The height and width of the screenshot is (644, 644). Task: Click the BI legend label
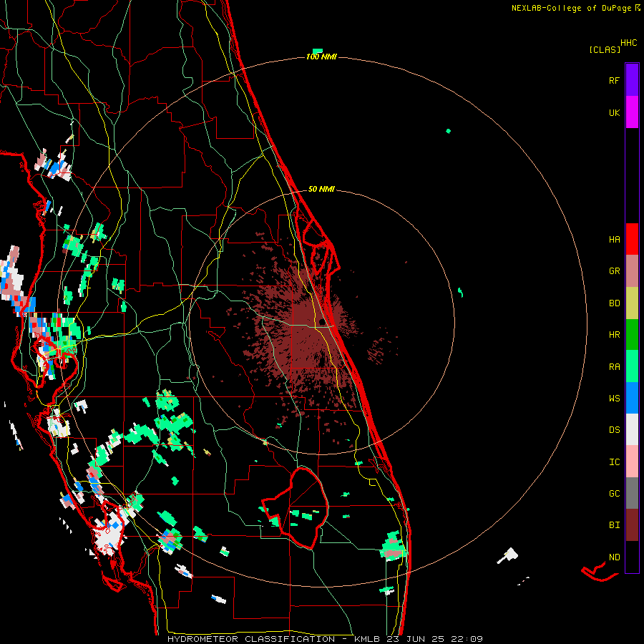click(x=614, y=525)
